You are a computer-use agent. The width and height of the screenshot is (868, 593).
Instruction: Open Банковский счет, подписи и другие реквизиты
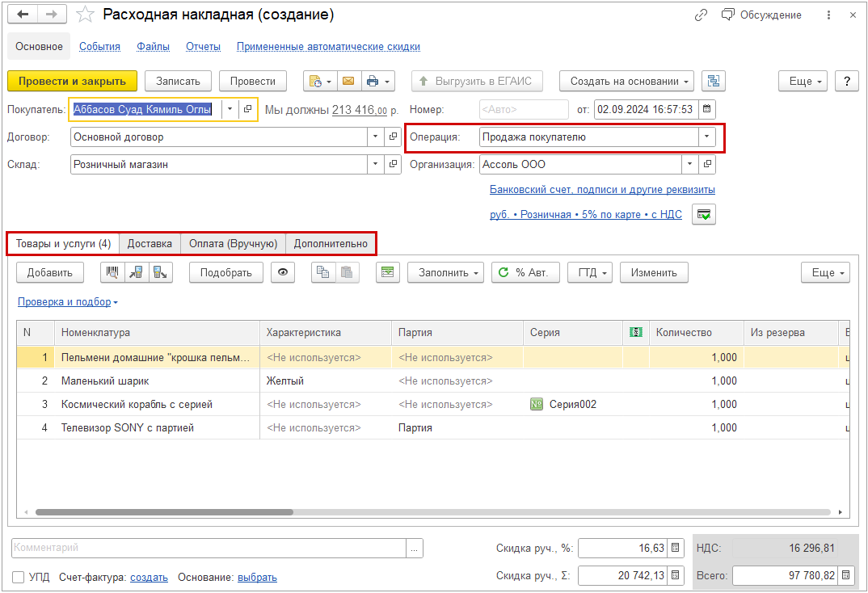(602, 190)
